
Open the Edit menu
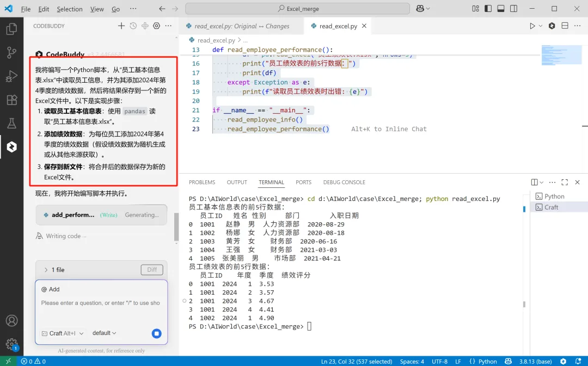coord(44,9)
